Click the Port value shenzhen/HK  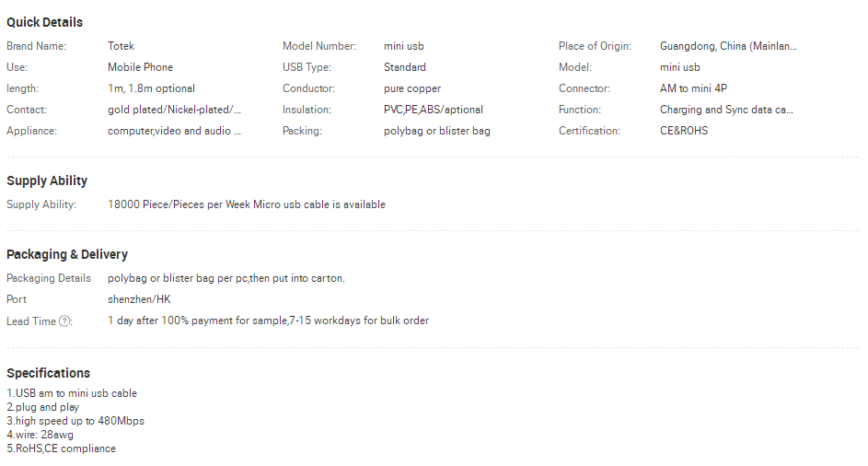pos(139,299)
